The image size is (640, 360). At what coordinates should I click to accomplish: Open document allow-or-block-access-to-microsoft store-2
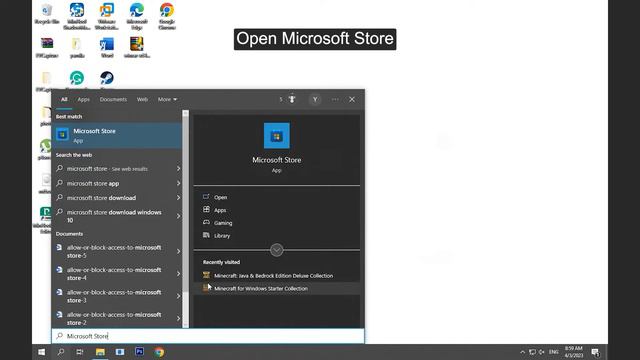114,318
